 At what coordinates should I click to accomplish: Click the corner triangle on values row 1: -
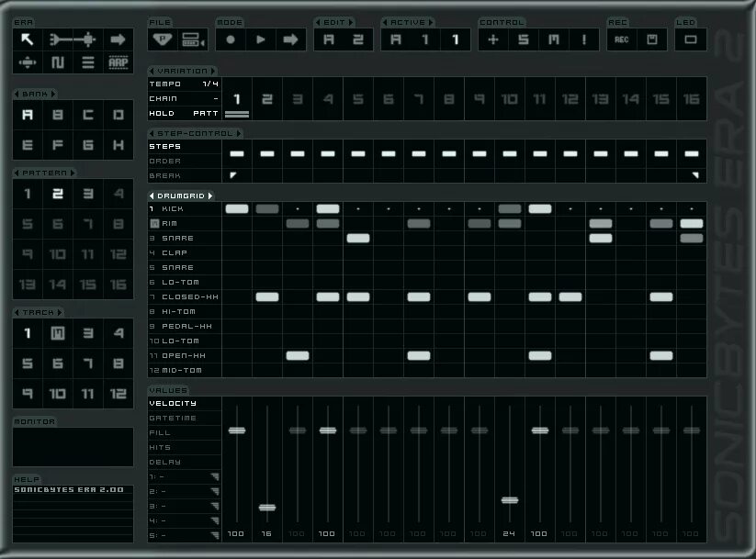[215, 476]
